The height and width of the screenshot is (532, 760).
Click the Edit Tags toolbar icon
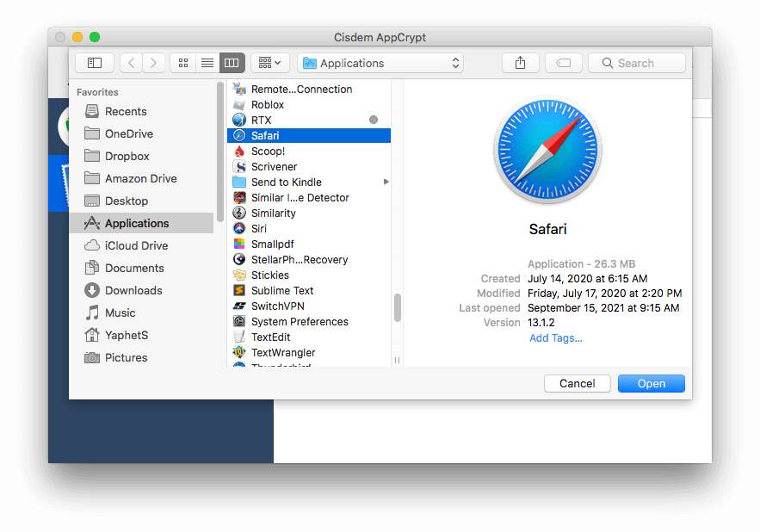point(563,63)
